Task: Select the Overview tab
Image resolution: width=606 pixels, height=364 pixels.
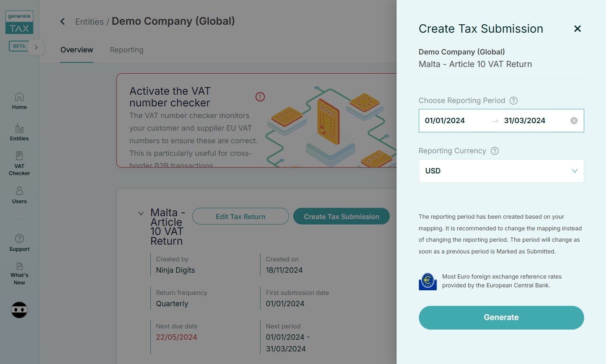Action: (77, 50)
